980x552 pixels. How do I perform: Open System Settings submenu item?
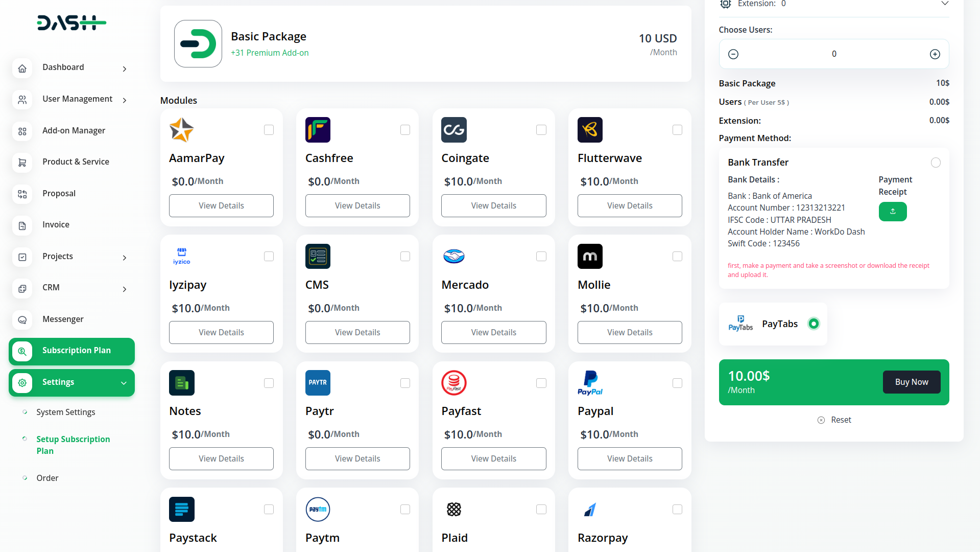point(65,412)
